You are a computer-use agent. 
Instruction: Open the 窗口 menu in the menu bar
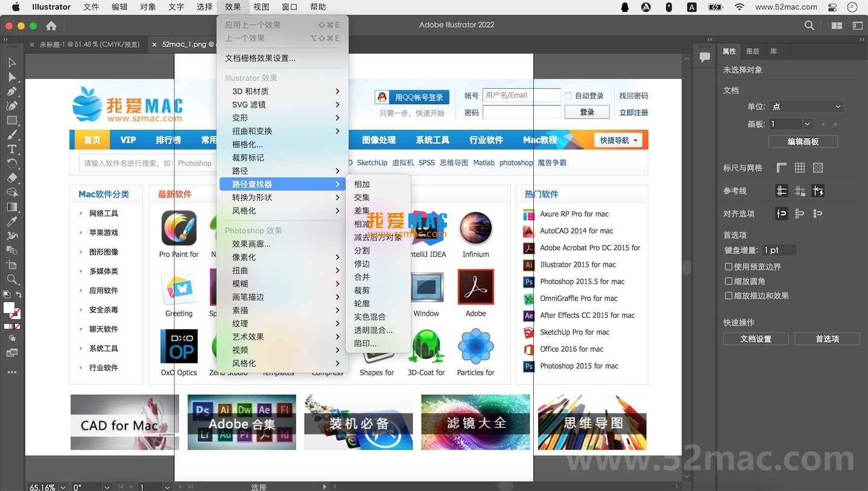coord(290,7)
